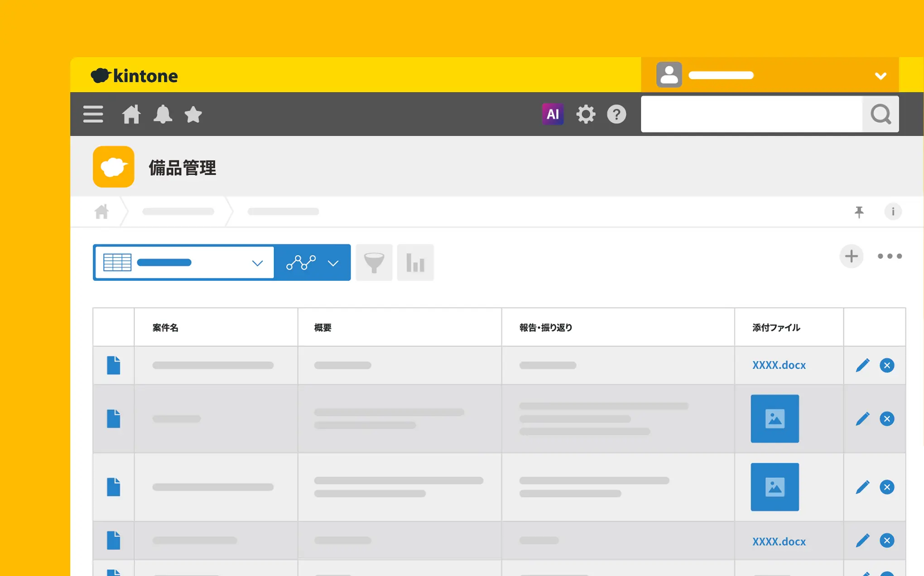Image resolution: width=924 pixels, height=576 pixels.
Task: Open notifications bell icon
Action: [x=163, y=114]
